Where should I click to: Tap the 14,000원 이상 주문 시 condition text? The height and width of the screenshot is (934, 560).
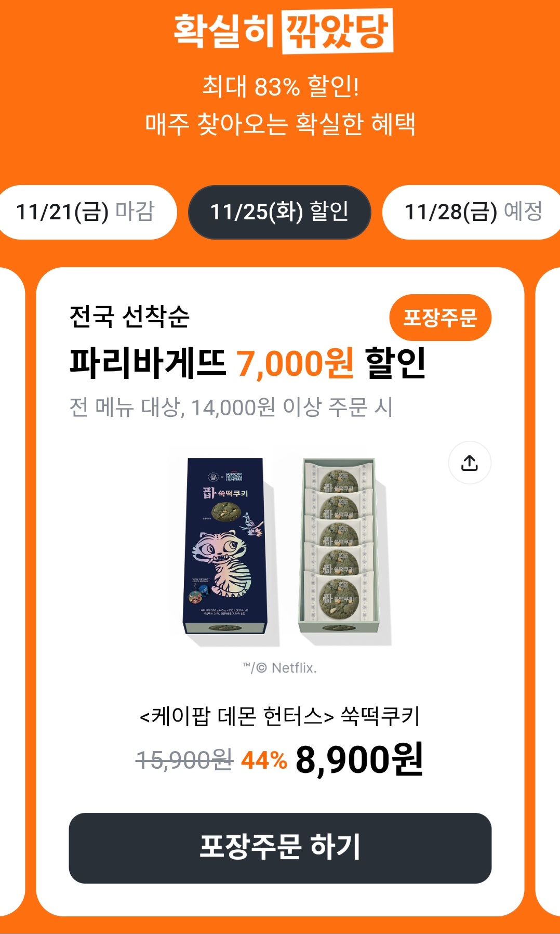291,407
